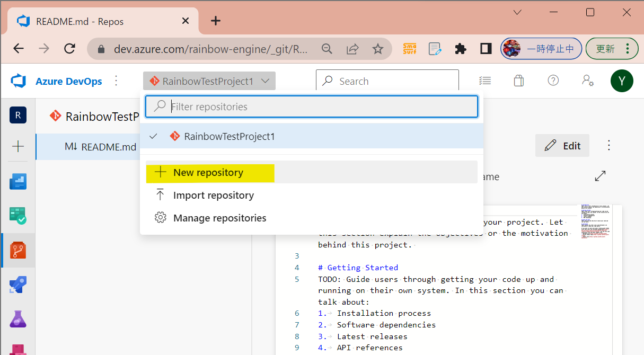
Task: Click the plus icon in left sidebar
Action: (x=18, y=146)
